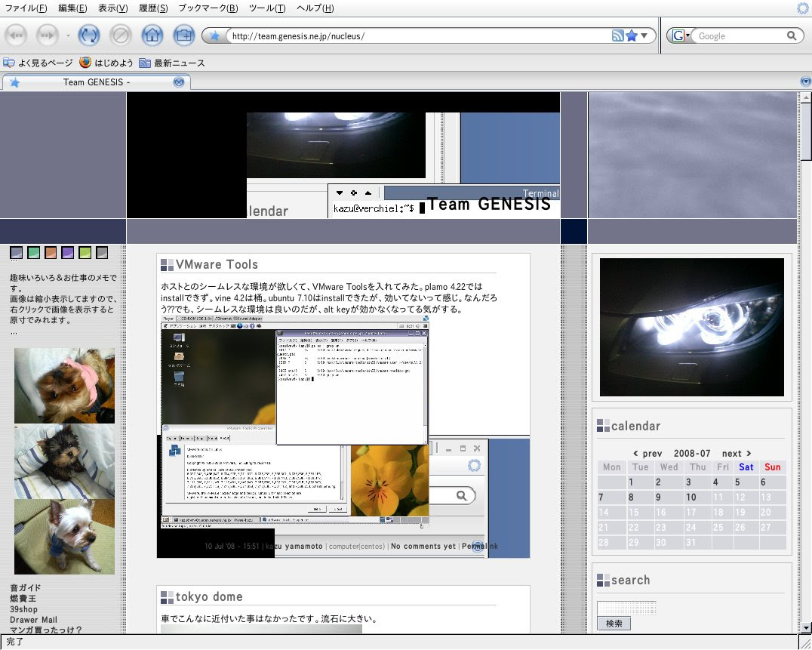
Task: Close the Team GENESIS tab
Action: [179, 82]
